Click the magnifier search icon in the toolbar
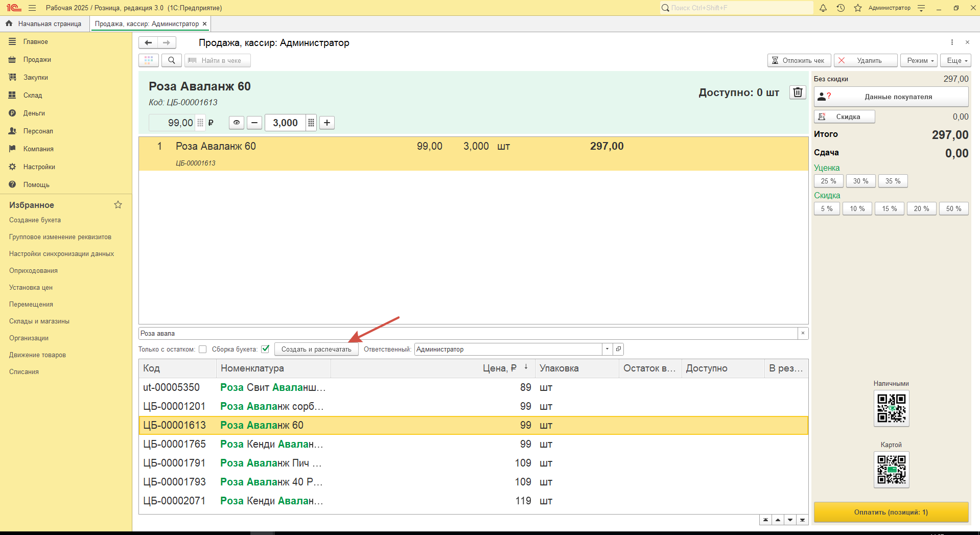Viewport: 980px width, 535px height. [x=172, y=60]
